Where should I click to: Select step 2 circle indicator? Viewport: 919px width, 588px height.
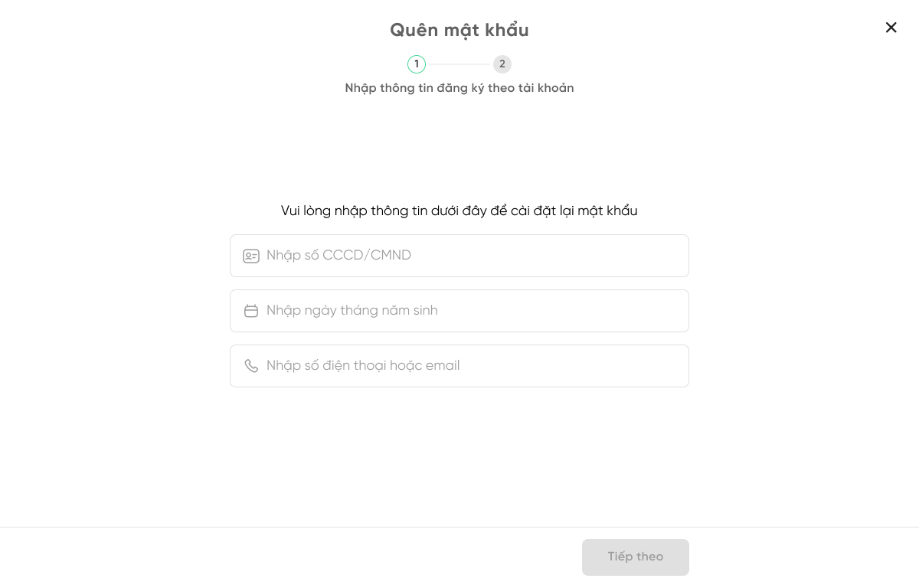tap(502, 64)
